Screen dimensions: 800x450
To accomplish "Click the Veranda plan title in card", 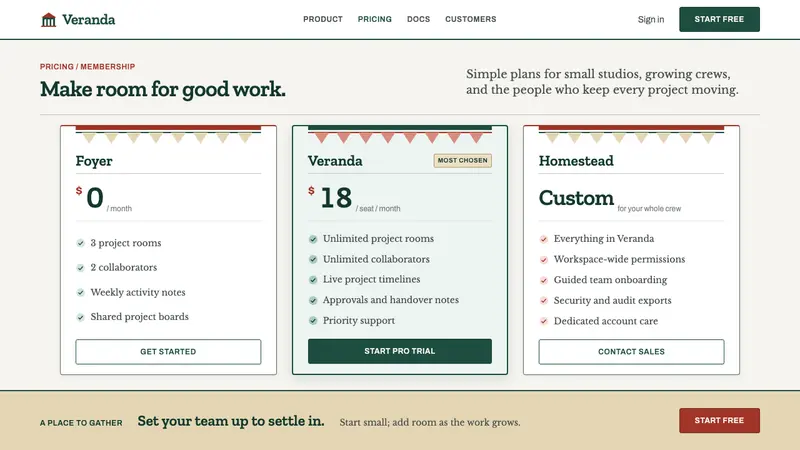I will (x=335, y=161).
